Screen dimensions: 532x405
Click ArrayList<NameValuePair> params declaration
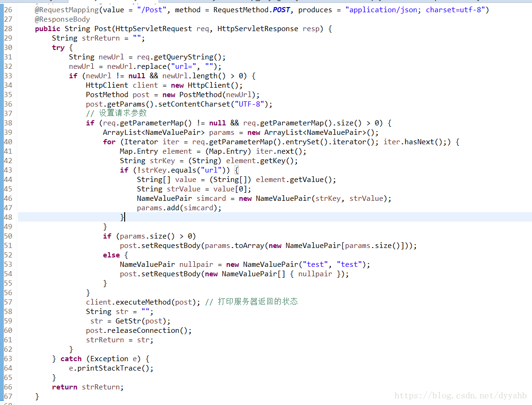169,132
